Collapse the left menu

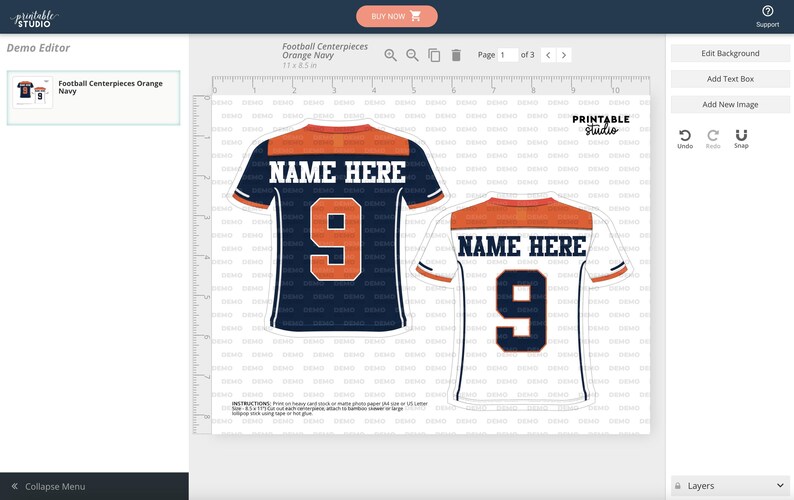94,486
